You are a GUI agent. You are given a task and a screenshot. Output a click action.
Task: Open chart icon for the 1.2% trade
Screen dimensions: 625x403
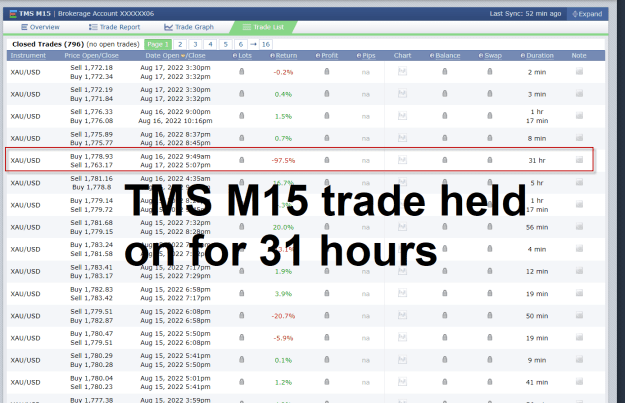[403, 382]
